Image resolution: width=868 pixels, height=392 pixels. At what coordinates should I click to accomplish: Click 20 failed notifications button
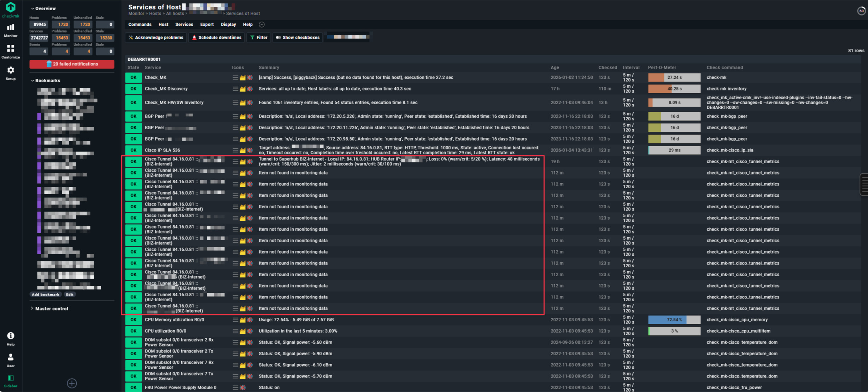click(x=72, y=64)
